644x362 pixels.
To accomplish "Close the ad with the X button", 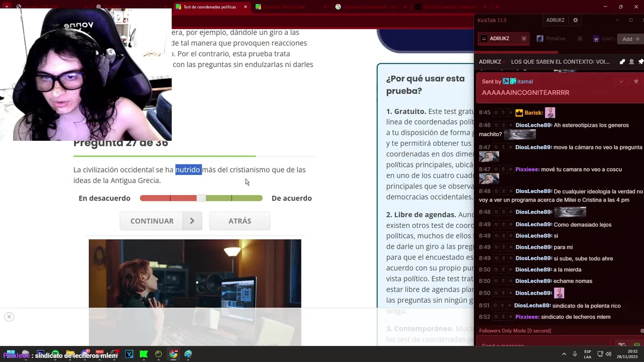I will [x=9, y=317].
